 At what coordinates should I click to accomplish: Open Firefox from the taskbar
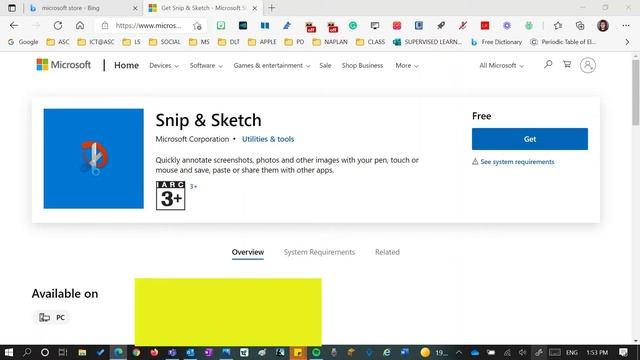[x=154, y=352]
